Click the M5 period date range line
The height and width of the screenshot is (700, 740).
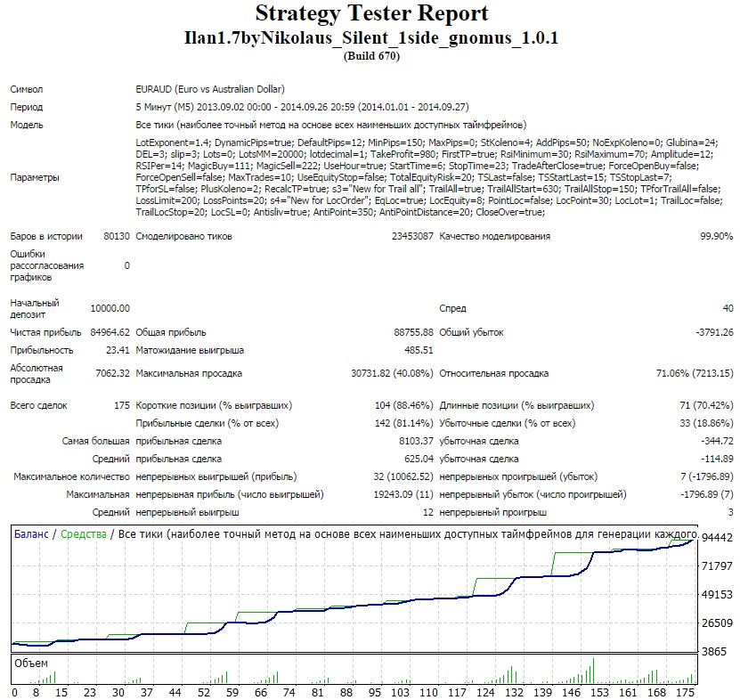(x=302, y=107)
